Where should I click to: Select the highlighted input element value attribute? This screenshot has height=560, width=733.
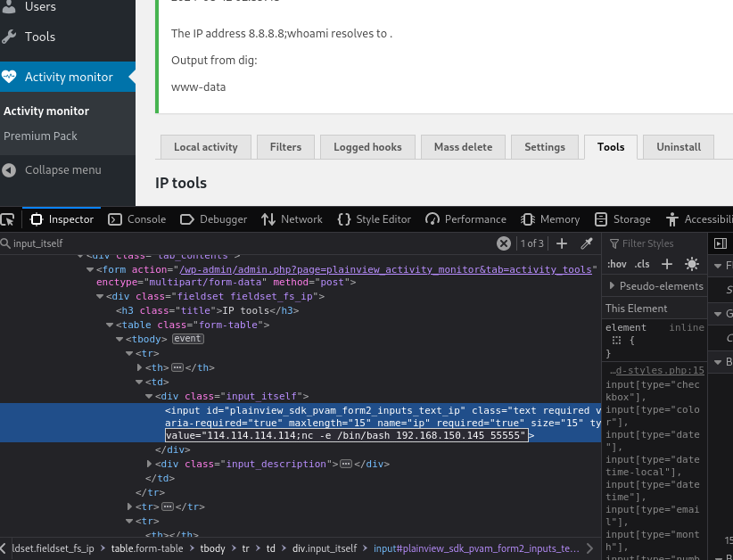(x=346, y=436)
